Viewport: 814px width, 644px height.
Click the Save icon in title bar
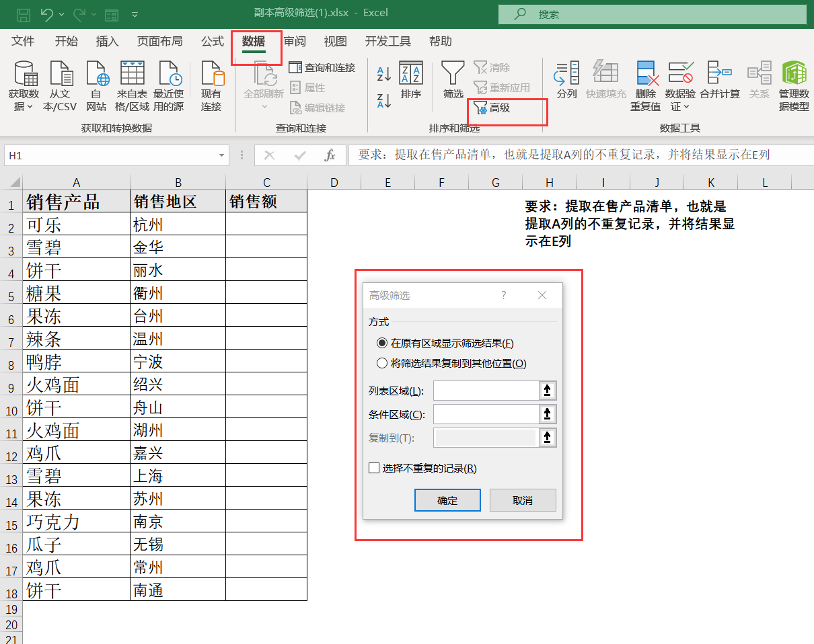click(23, 13)
